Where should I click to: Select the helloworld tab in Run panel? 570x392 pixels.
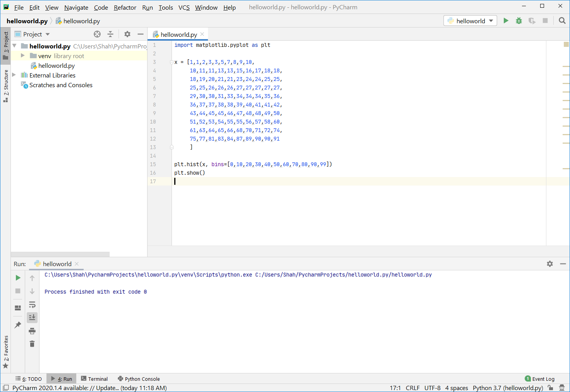[57, 264]
